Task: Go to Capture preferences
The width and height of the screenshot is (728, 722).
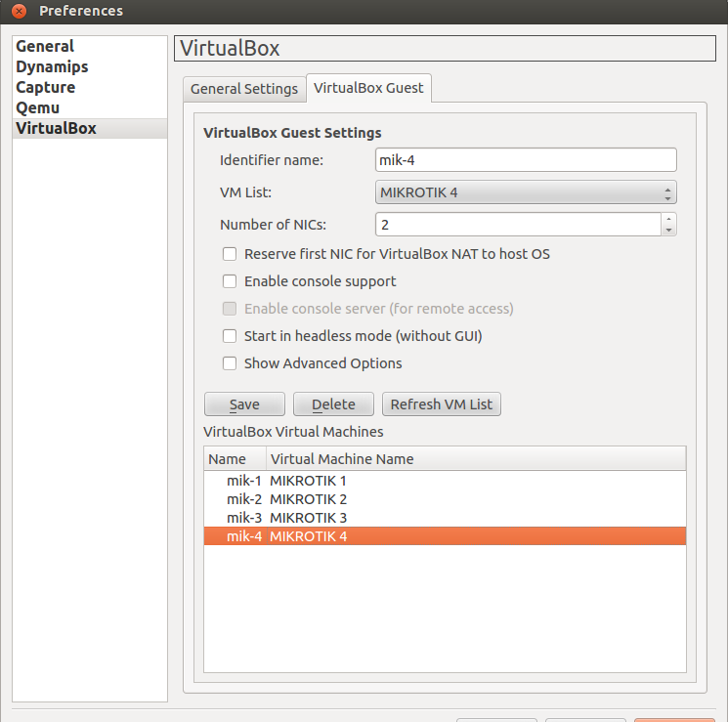Action: click(89, 87)
